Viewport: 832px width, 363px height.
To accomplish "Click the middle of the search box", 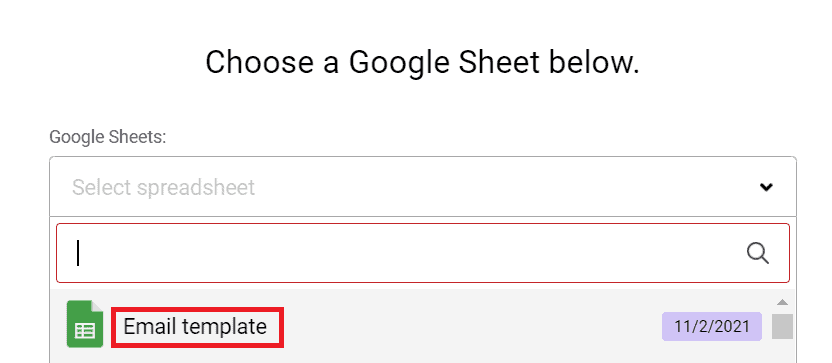I will (x=423, y=253).
